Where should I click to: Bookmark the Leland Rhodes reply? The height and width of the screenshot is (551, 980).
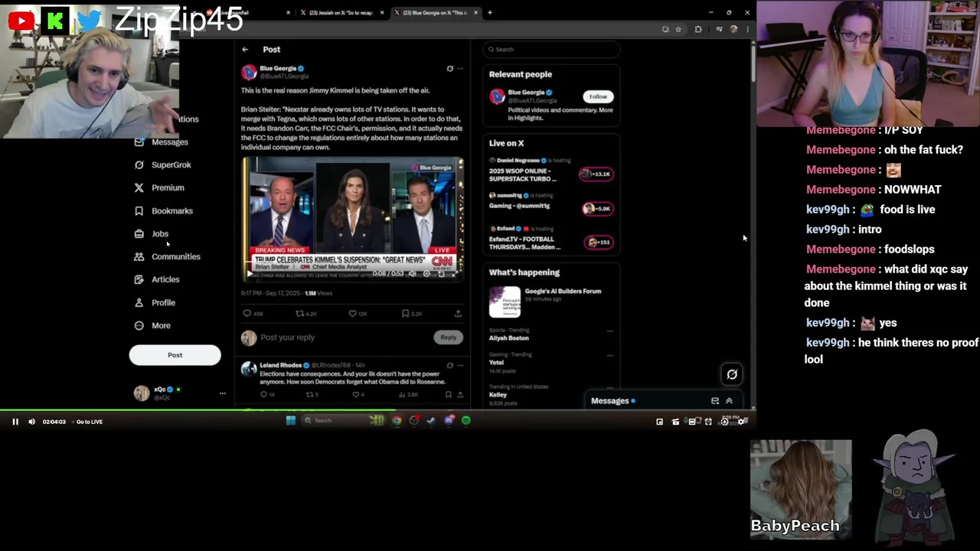(x=448, y=395)
